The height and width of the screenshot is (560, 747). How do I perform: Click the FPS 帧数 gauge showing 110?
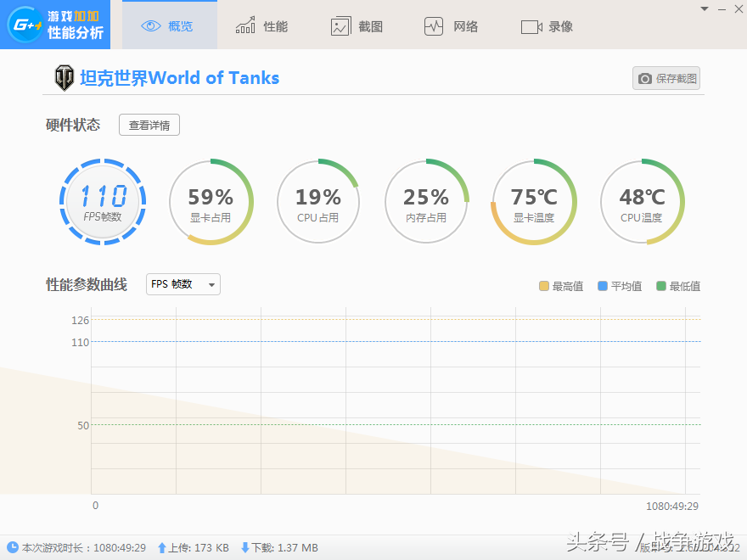pyautogui.click(x=103, y=202)
